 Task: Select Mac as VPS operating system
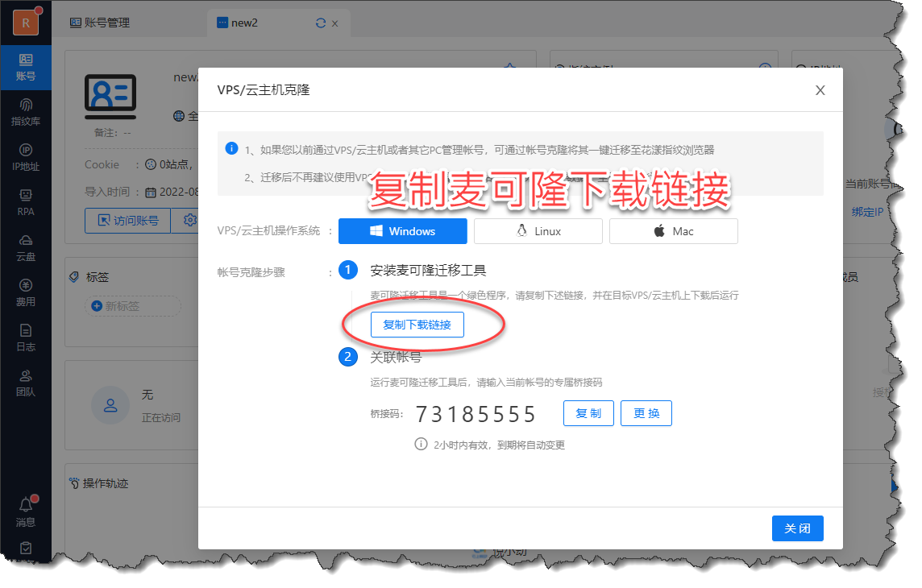coord(673,231)
